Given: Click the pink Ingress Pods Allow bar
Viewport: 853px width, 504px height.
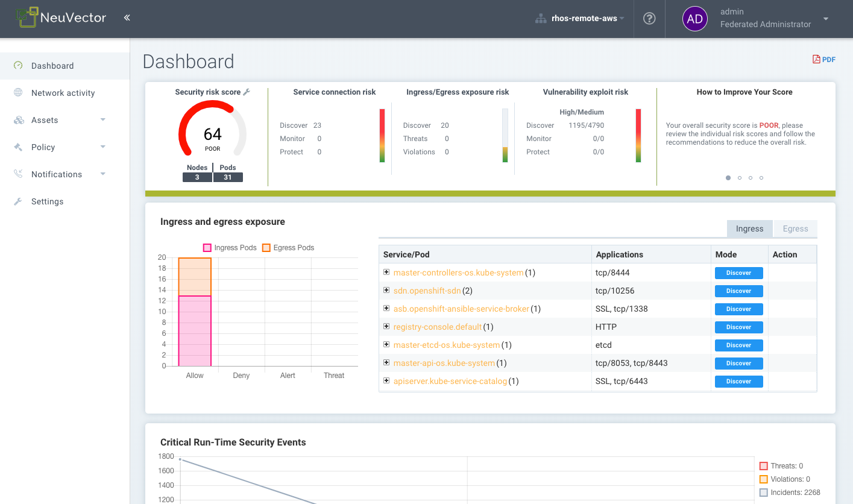Looking at the screenshot, I should tap(195, 330).
